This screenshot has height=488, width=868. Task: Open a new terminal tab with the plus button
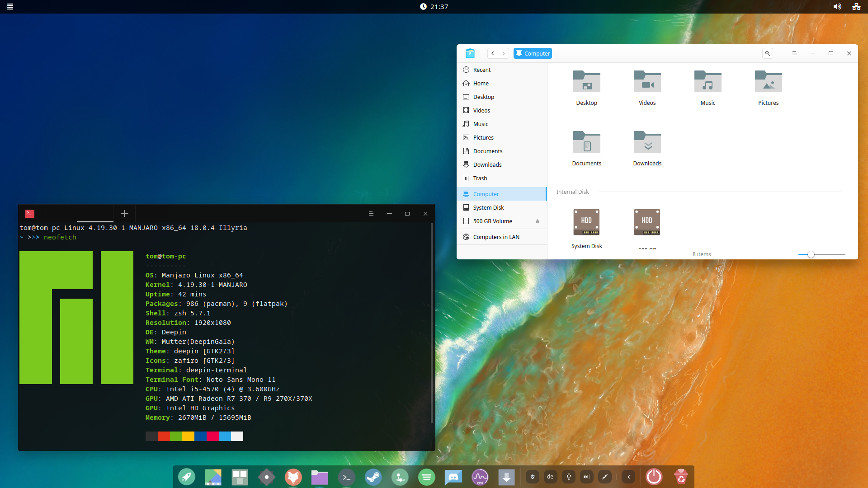(x=124, y=213)
